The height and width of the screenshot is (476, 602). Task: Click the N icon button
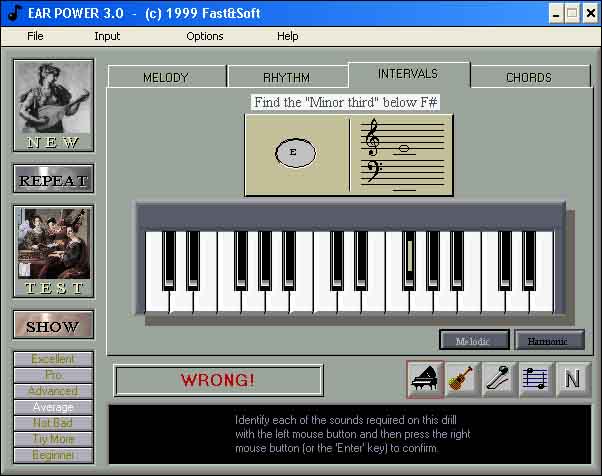(x=573, y=379)
